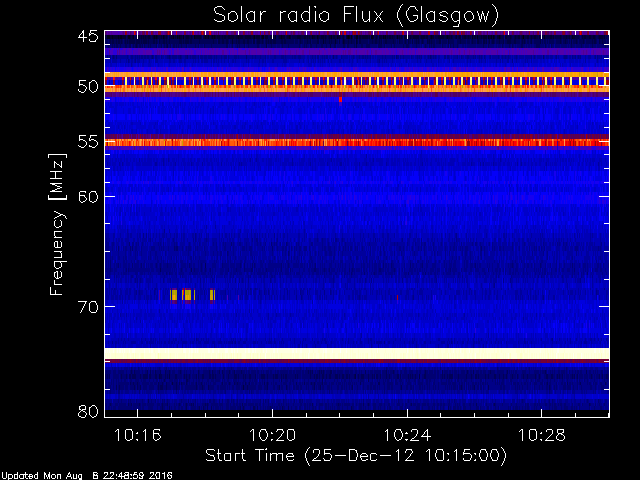Click the "10:28" time tick label
This screenshot has width=640, height=480.
542,435
